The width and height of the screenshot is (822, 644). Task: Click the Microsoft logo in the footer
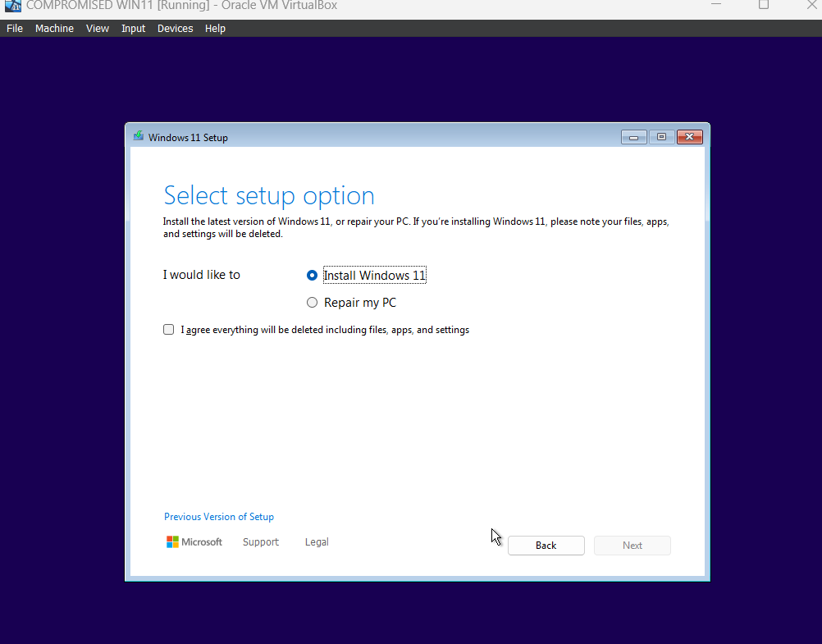(x=194, y=541)
